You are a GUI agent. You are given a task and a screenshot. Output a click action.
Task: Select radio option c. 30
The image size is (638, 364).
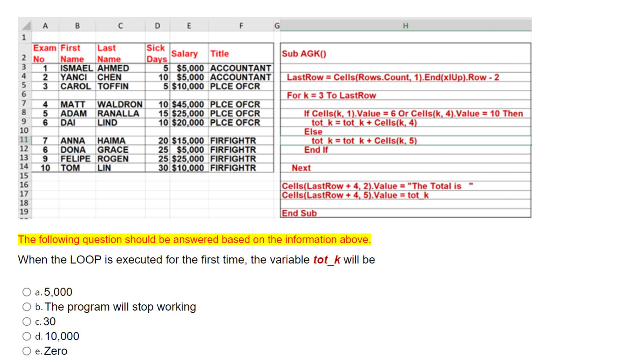[27, 322]
